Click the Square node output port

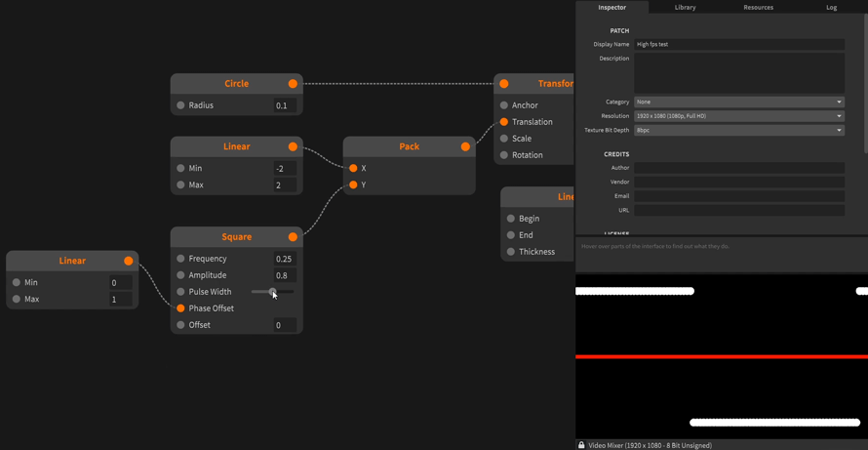293,237
